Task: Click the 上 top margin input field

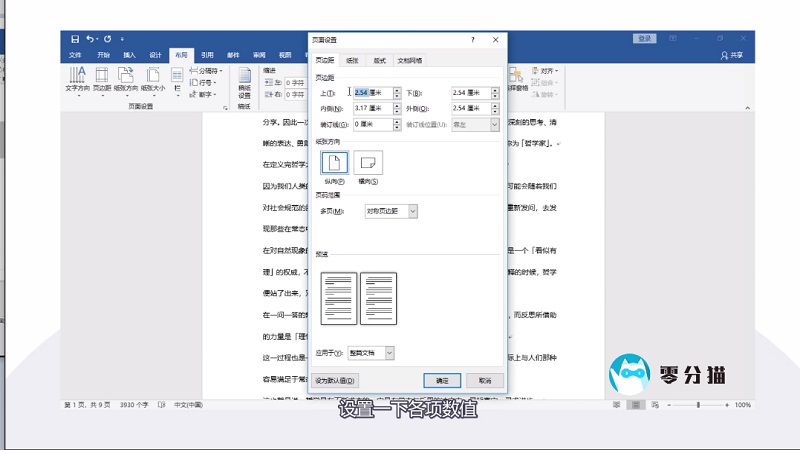Action: 370,93
